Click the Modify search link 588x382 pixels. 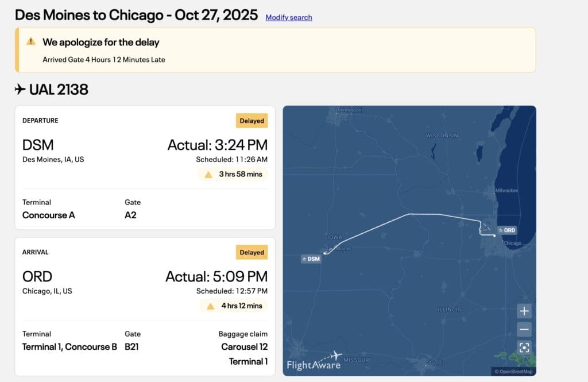click(289, 17)
